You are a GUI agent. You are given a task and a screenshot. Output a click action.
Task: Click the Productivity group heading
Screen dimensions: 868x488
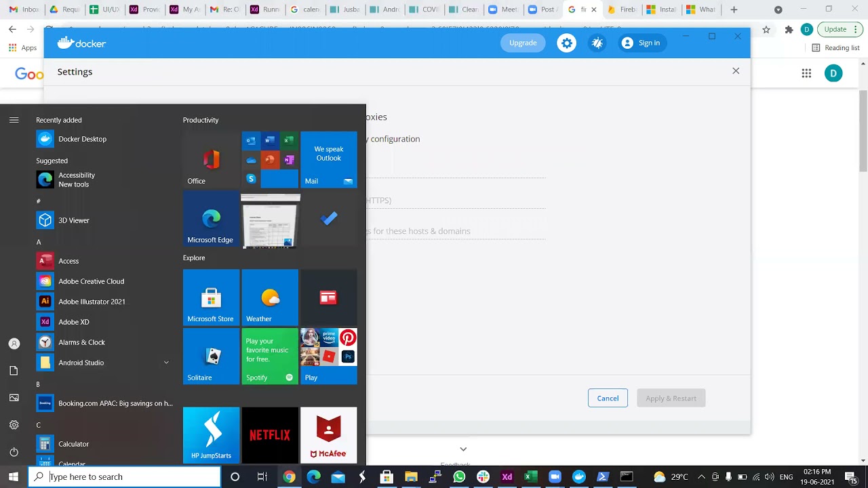pyautogui.click(x=201, y=120)
